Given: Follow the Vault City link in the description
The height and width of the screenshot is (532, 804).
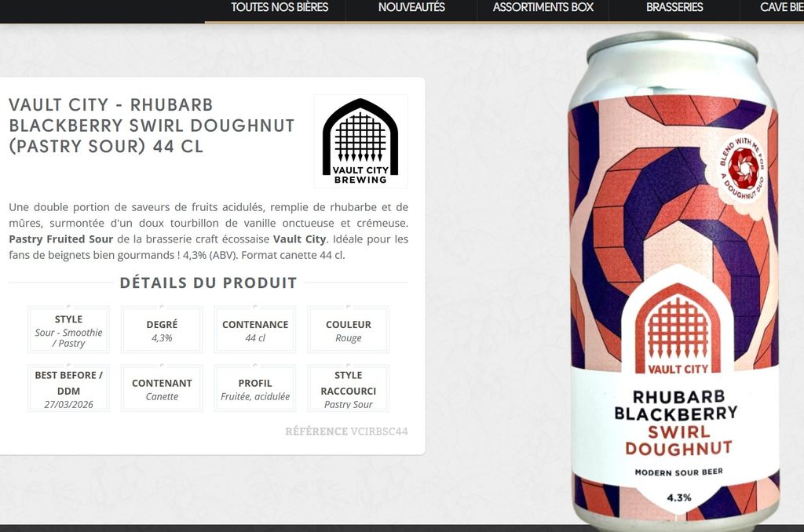Looking at the screenshot, I should (x=299, y=239).
